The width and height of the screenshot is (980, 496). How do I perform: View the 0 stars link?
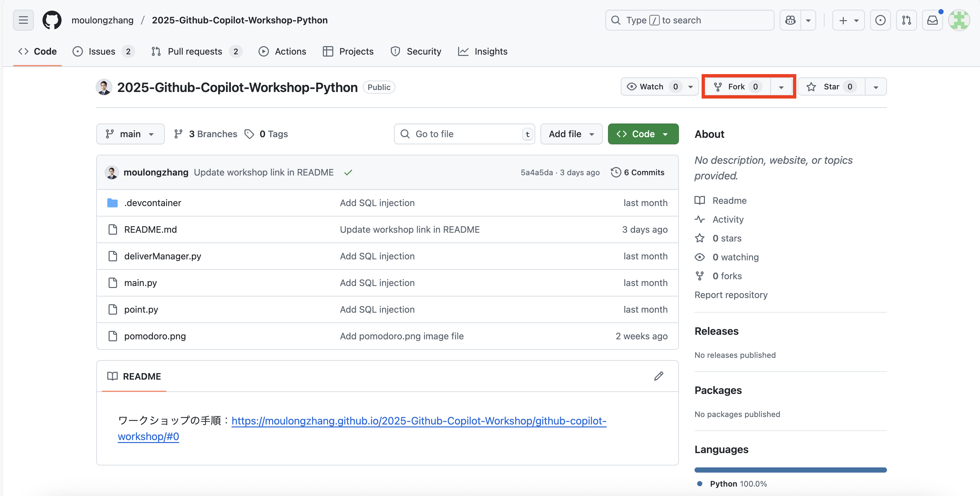718,238
